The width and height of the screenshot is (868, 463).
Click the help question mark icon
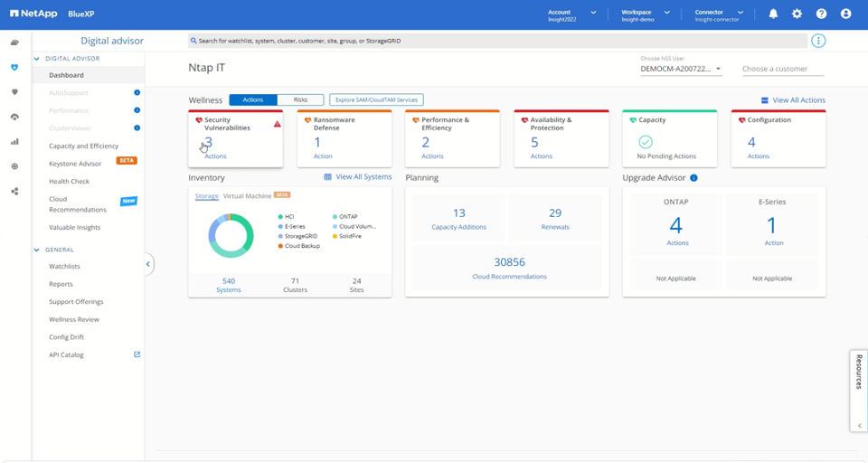(x=821, y=14)
